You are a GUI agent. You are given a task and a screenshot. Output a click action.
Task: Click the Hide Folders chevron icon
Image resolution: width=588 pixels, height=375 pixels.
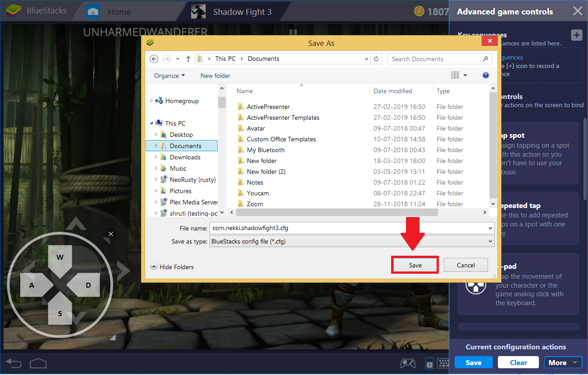click(154, 267)
